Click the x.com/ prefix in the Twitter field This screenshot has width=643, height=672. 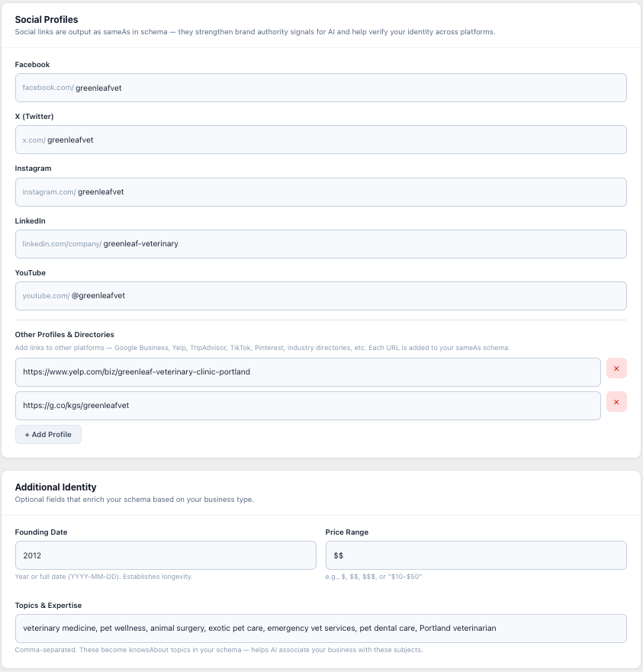(x=34, y=140)
